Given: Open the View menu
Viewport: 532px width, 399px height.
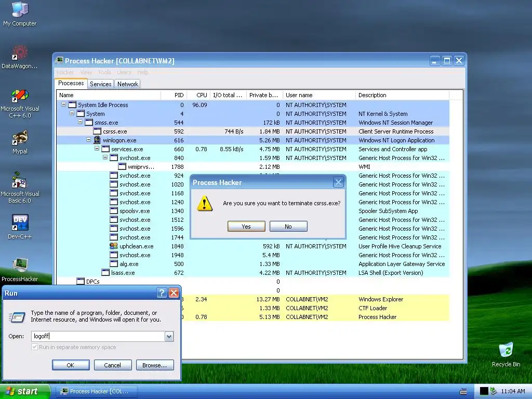Looking at the screenshot, I should (86, 72).
